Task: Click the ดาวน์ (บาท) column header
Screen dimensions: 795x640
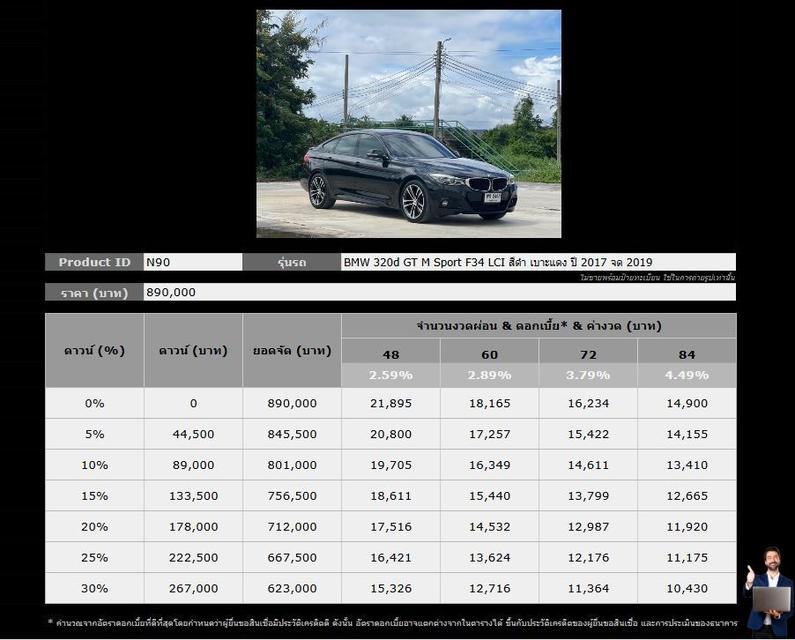Action: [x=193, y=350]
